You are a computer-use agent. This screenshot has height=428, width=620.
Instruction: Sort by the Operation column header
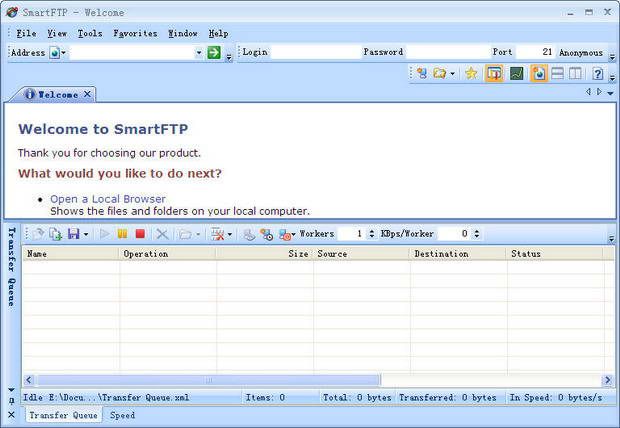click(168, 254)
